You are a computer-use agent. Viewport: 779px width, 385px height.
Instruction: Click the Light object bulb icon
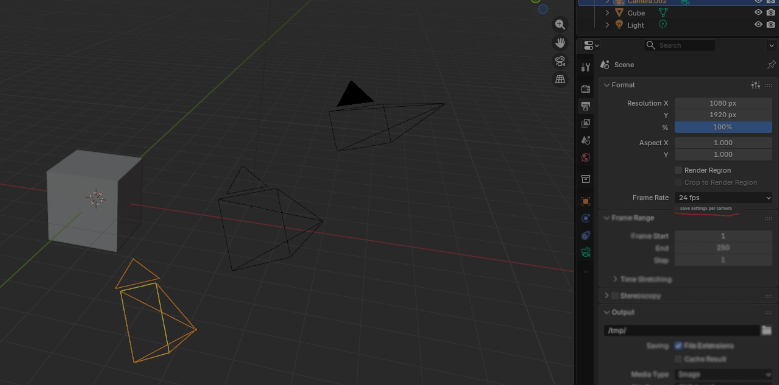tap(619, 25)
